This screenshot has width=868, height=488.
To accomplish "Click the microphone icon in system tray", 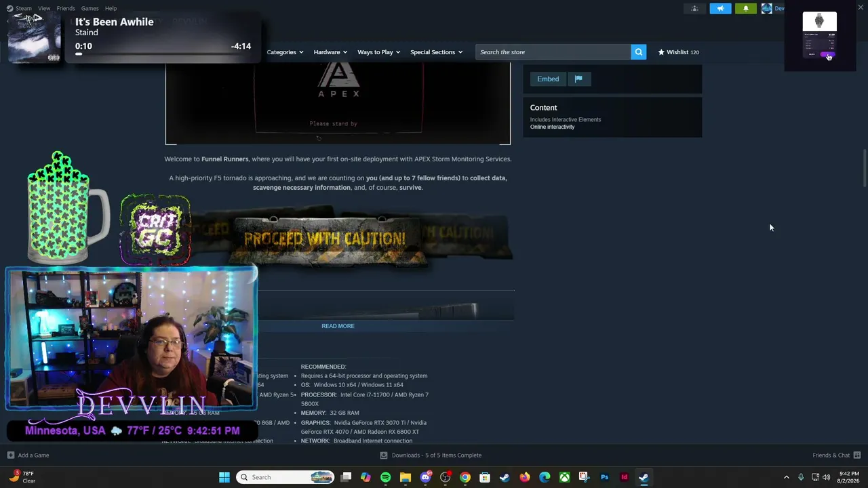I will coord(801,477).
